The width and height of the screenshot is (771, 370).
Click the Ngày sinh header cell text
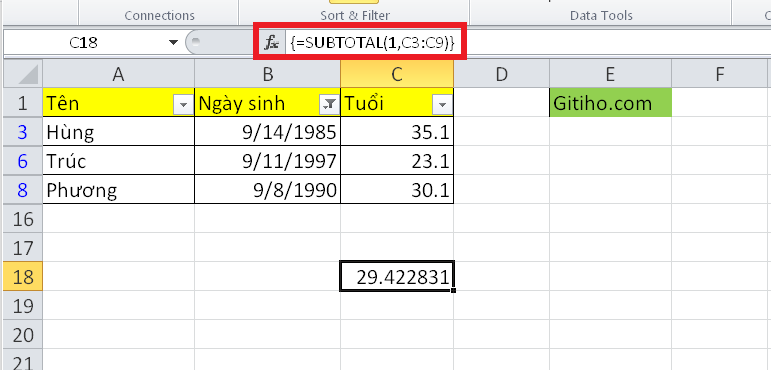tap(241, 104)
